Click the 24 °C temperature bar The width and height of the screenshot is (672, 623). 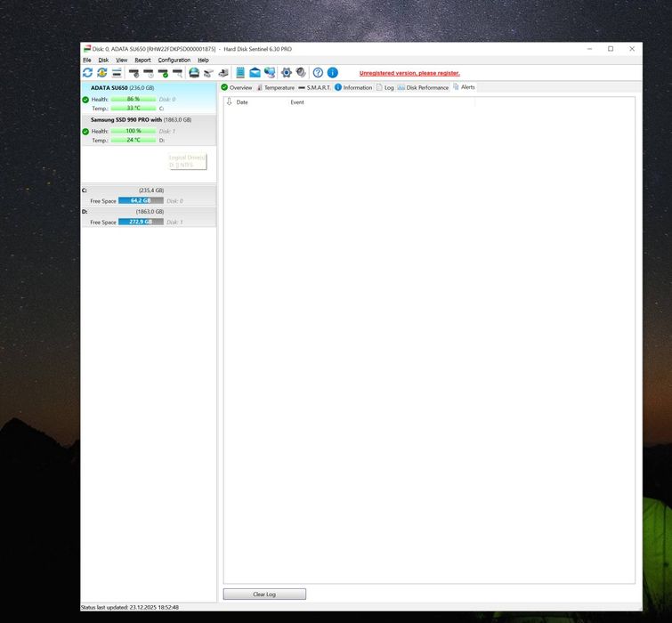[x=134, y=140]
